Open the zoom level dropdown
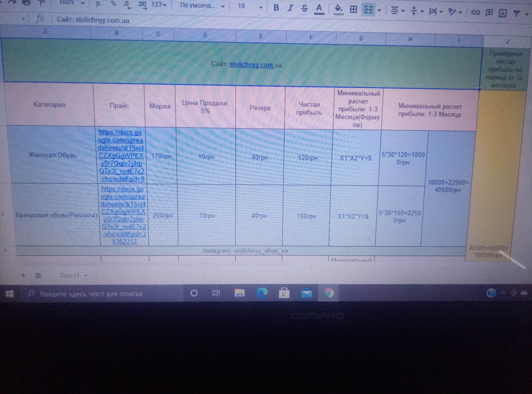This screenshot has height=394, width=532. tap(83, 3)
